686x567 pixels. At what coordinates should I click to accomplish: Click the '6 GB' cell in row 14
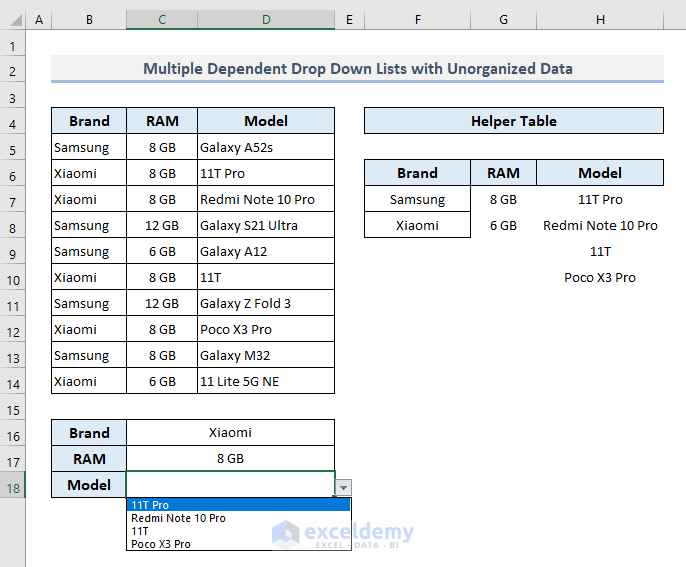tap(162, 381)
